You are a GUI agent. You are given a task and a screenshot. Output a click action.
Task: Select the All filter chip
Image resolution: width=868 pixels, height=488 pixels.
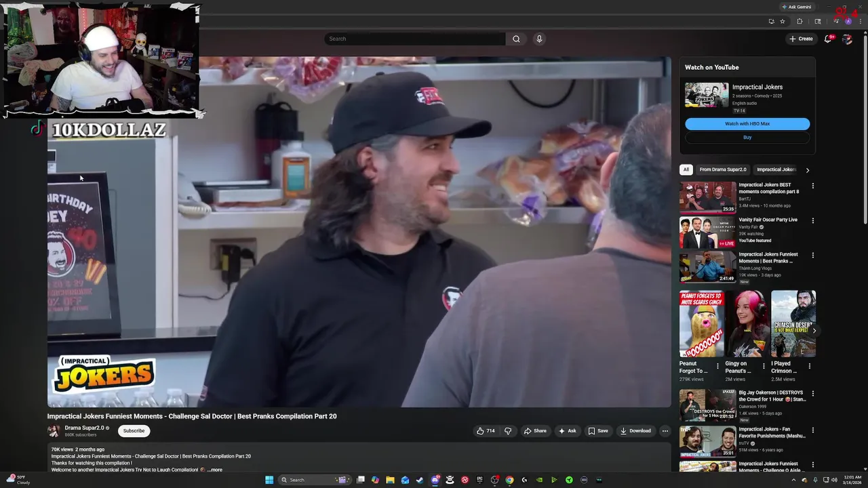[686, 169]
